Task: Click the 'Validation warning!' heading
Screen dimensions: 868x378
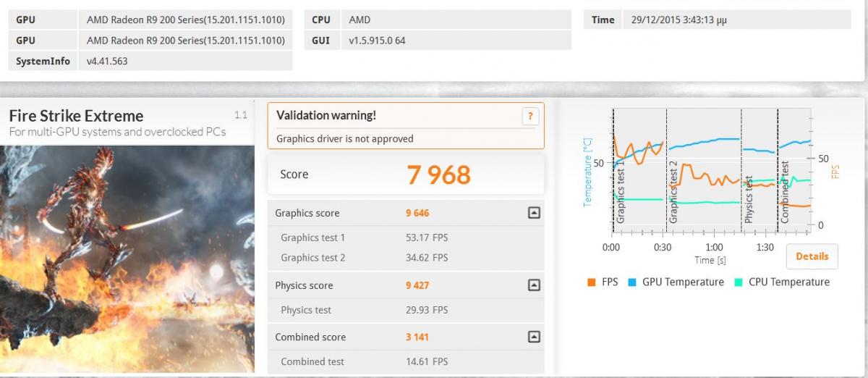Action: tap(326, 115)
